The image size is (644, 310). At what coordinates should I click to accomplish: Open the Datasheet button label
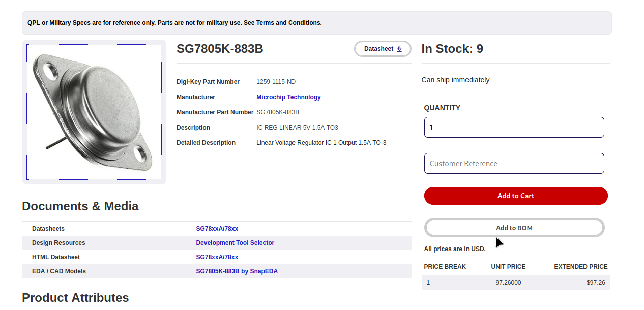[x=378, y=49]
